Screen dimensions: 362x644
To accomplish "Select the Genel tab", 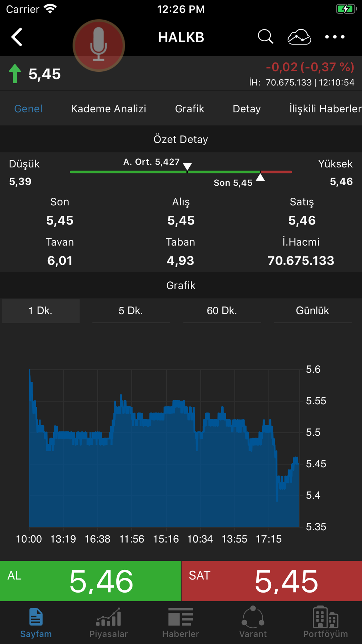I will pyautogui.click(x=28, y=109).
